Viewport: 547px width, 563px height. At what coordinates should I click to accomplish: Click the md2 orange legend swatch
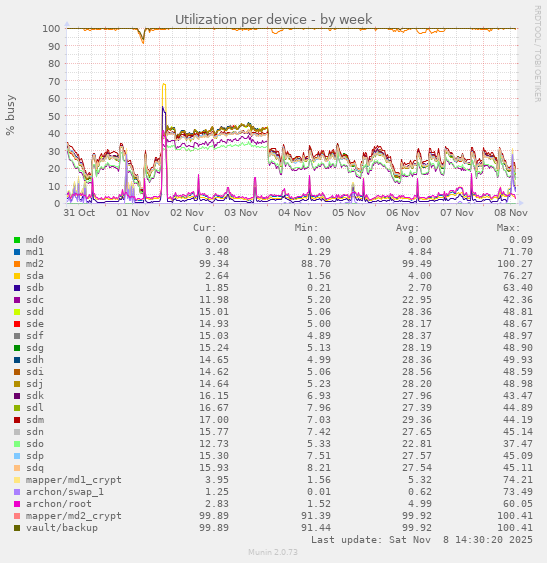17,264
